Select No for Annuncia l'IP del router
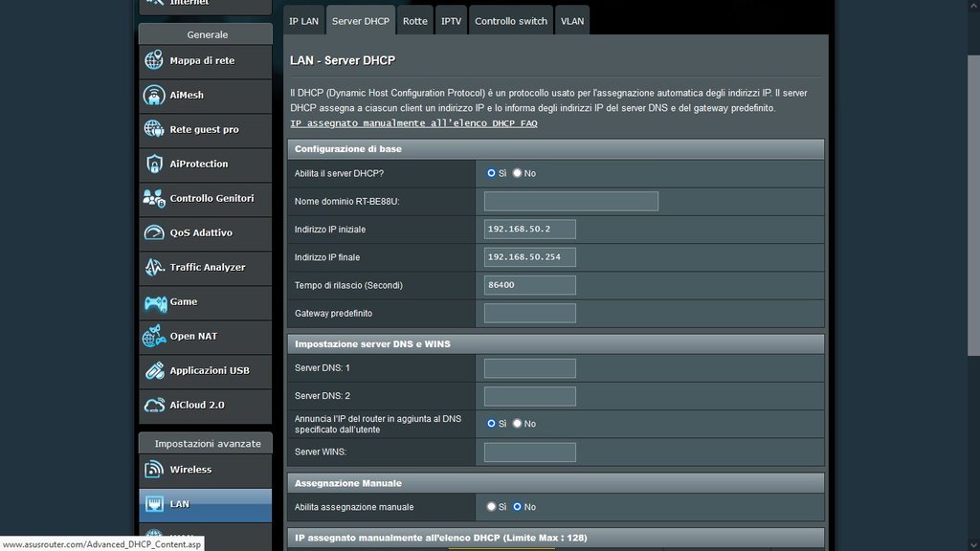The image size is (980, 551). (518, 424)
